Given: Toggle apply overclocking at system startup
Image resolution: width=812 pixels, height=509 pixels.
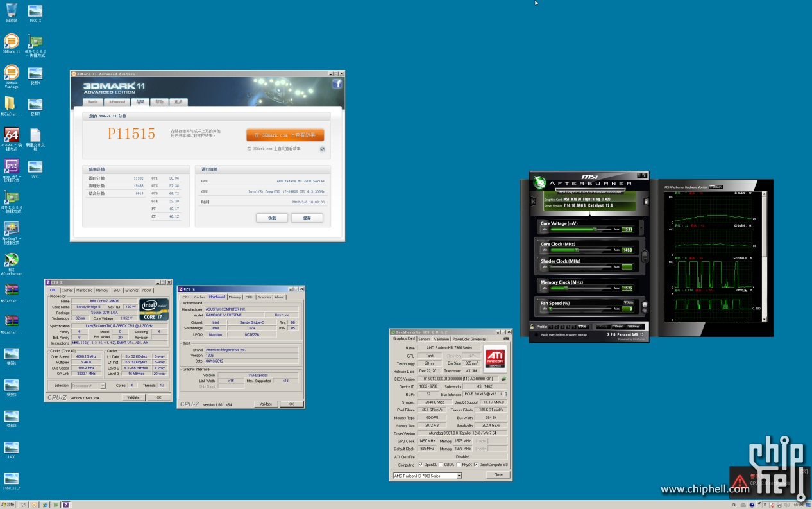Looking at the screenshot, I should pos(536,334).
